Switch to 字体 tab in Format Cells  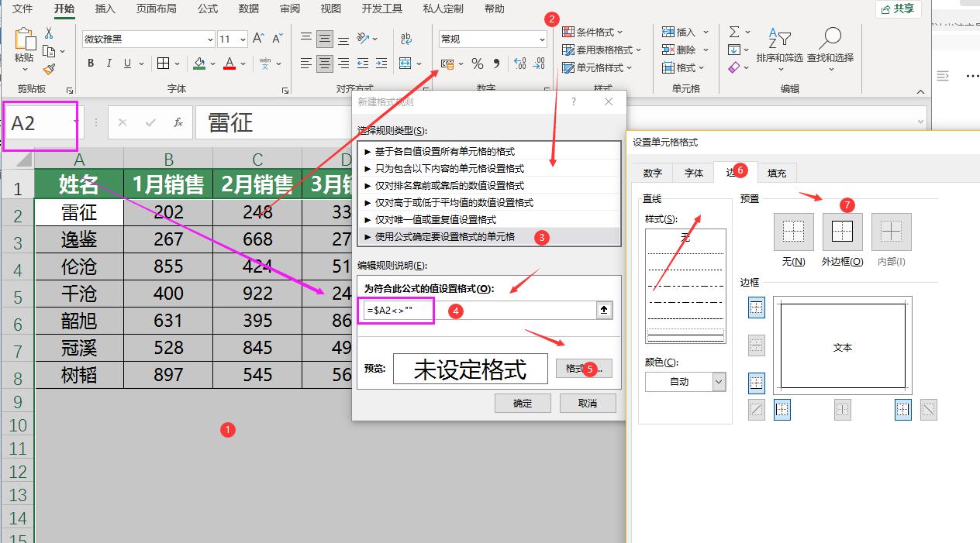(x=693, y=173)
